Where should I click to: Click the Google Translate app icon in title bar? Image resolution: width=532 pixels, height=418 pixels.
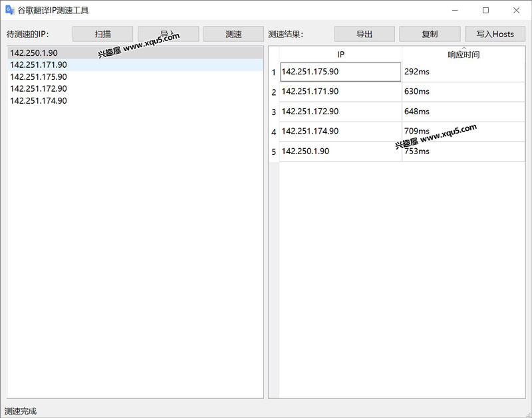10,10
